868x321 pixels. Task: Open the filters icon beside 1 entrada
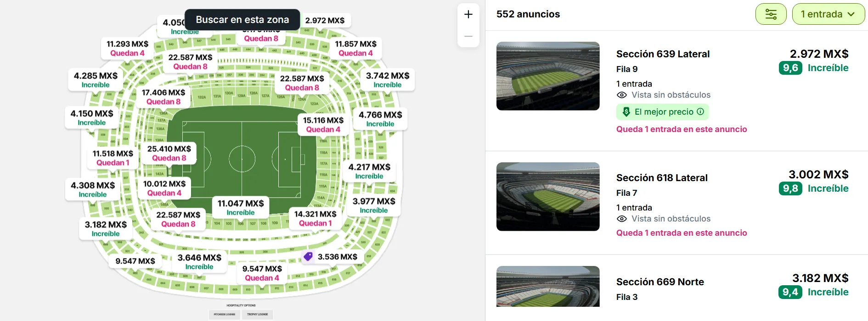(771, 14)
